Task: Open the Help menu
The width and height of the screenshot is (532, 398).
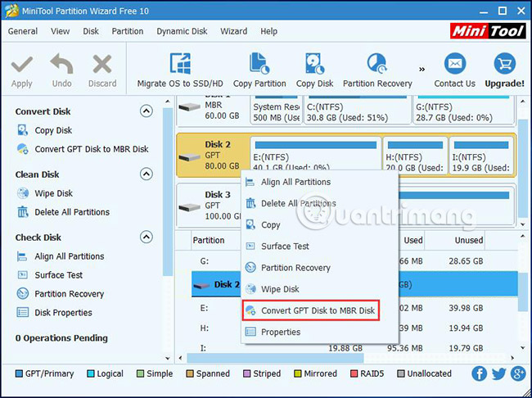Action: point(268,31)
